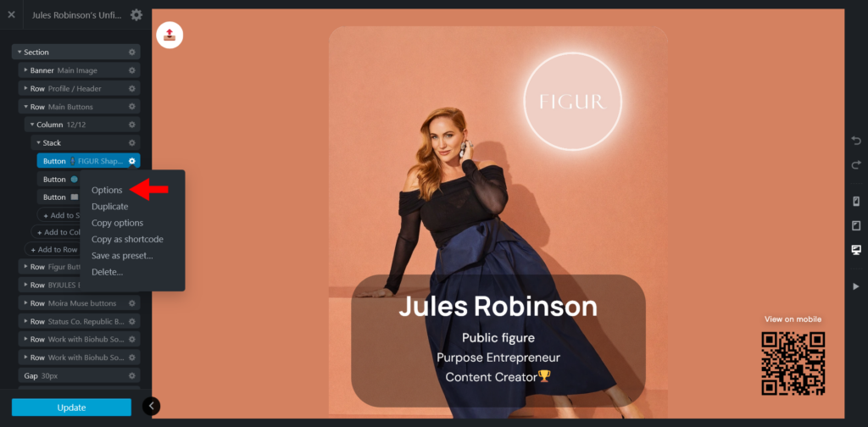Choose Options from the context menu
The image size is (868, 427).
pyautogui.click(x=107, y=190)
